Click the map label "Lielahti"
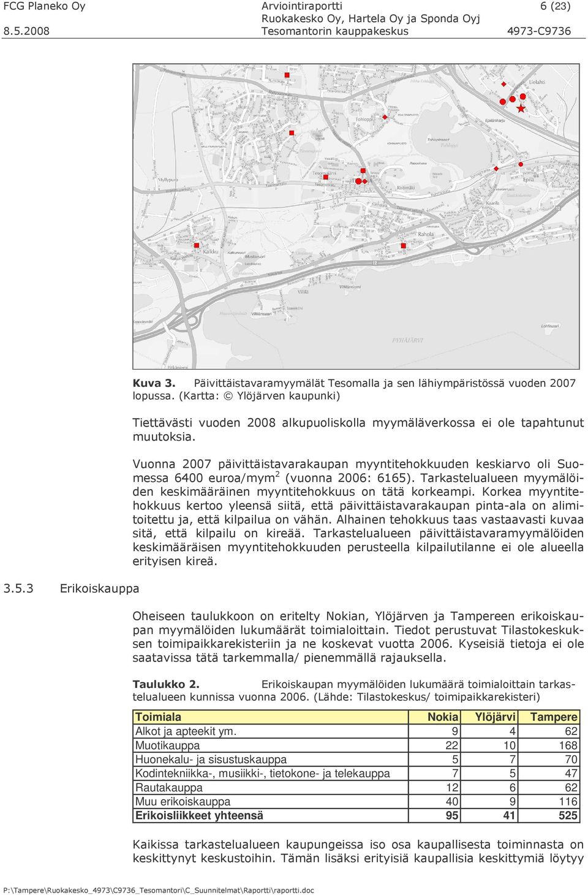Viewport: 588px width, 895px height. point(537,82)
